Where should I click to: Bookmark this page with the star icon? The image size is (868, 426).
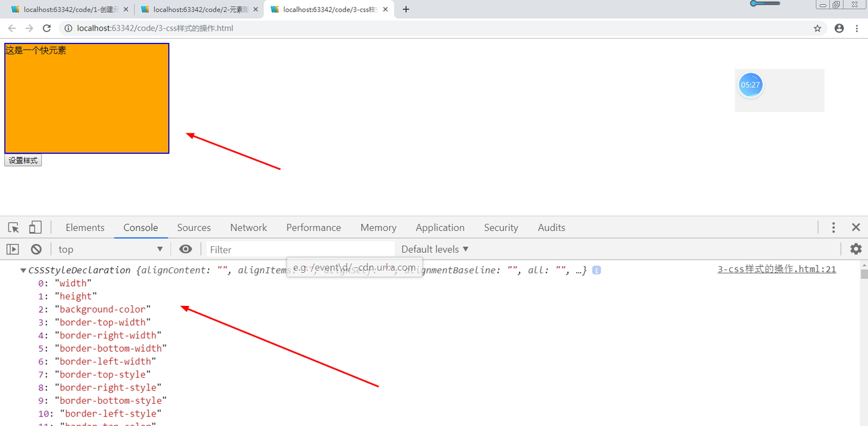coord(817,28)
